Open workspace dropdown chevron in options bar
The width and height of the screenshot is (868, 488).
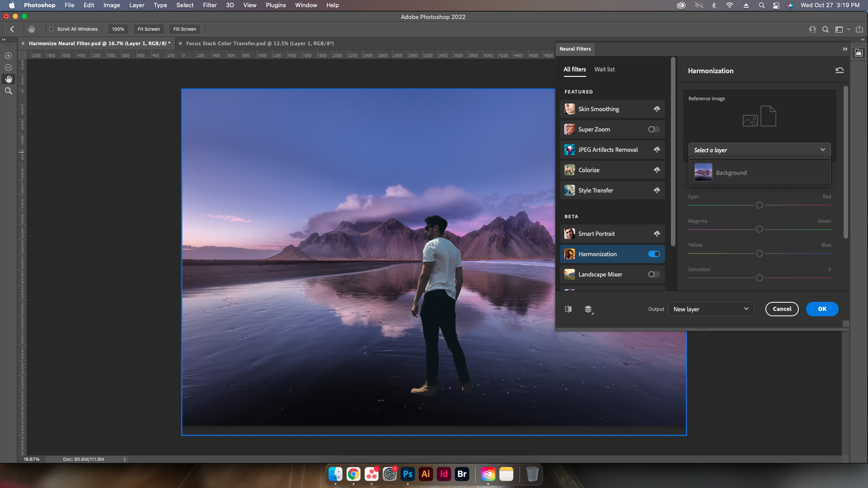point(849,29)
